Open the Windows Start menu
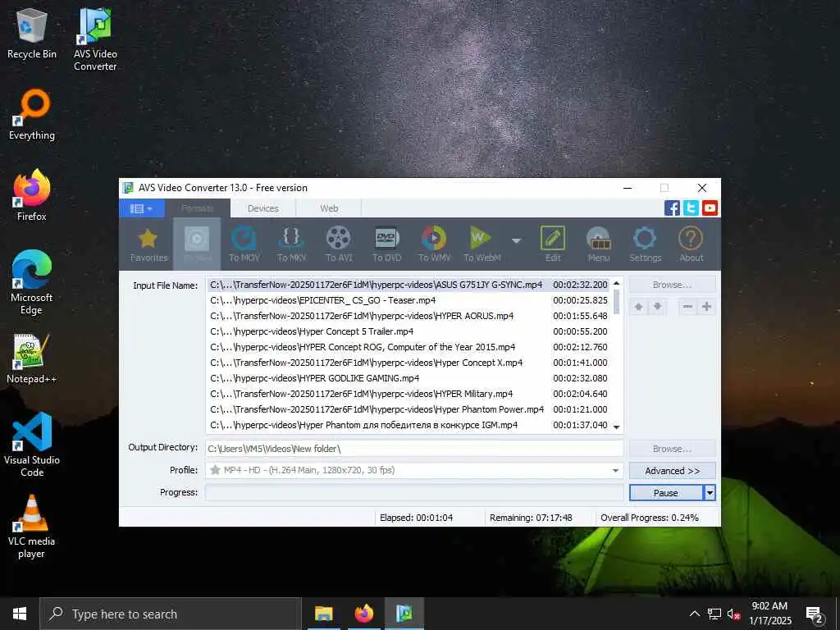 [20, 614]
